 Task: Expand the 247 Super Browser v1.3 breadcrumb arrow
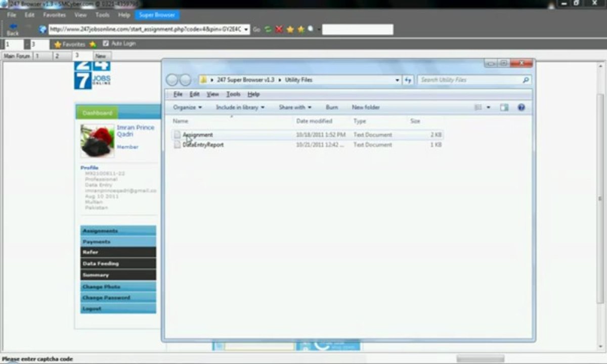coord(279,80)
